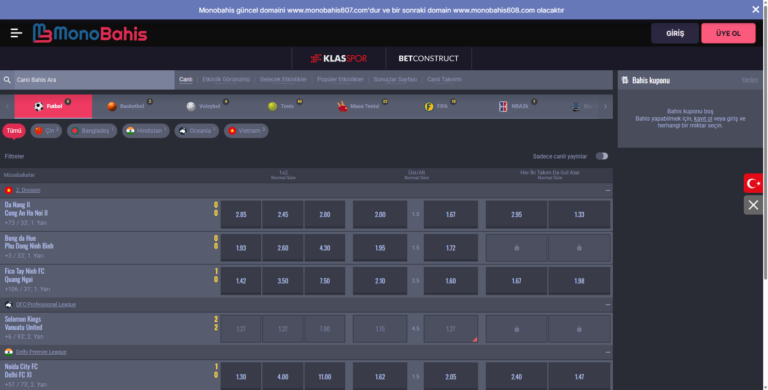Filter by Vietnam region chip
The height and width of the screenshot is (390, 768).
246,131
